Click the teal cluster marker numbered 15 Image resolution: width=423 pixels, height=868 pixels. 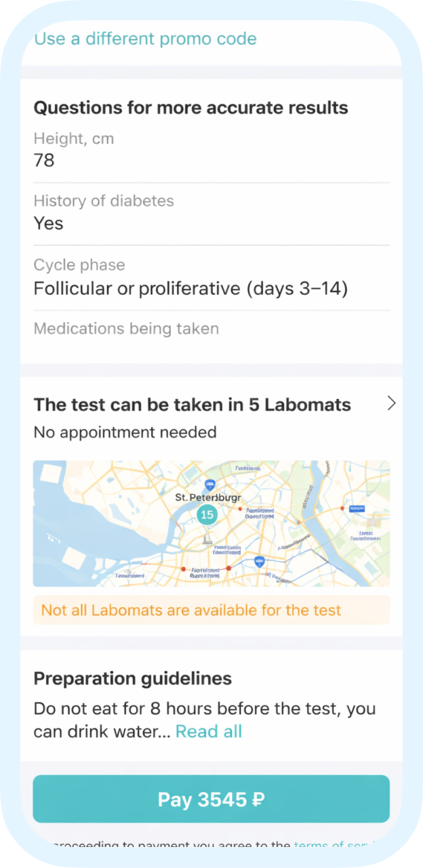click(207, 514)
